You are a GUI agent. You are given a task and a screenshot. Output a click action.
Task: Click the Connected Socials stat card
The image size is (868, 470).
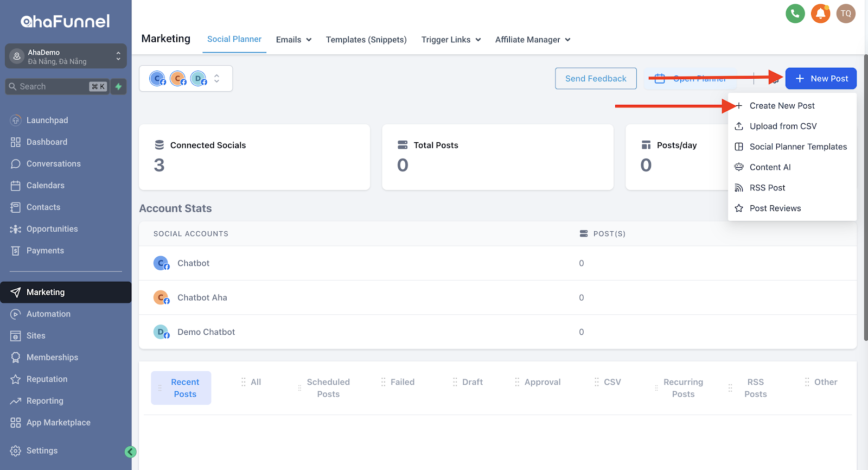(254, 157)
